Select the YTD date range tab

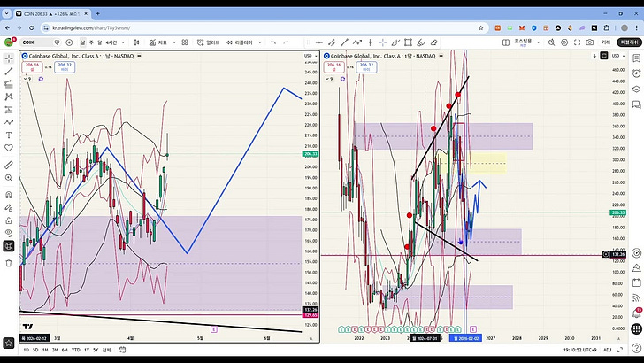coord(75,350)
